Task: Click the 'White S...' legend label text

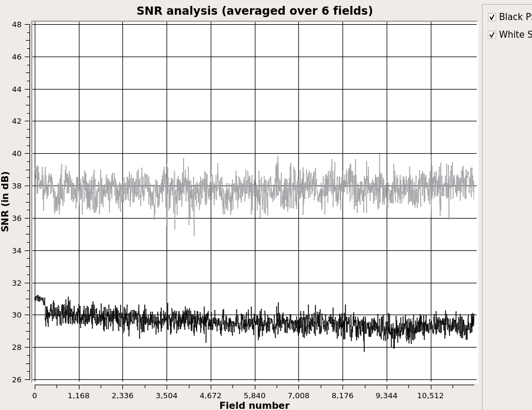Action: pos(515,35)
